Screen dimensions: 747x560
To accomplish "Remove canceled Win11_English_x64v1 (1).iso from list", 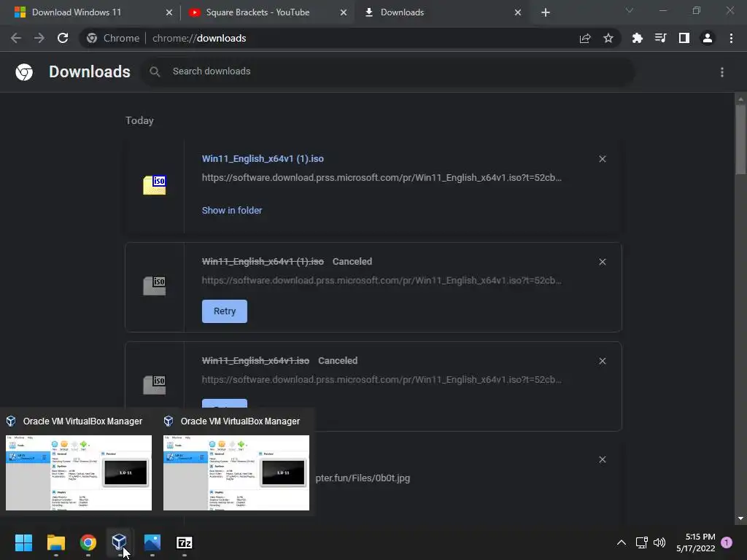I will pyautogui.click(x=602, y=262).
